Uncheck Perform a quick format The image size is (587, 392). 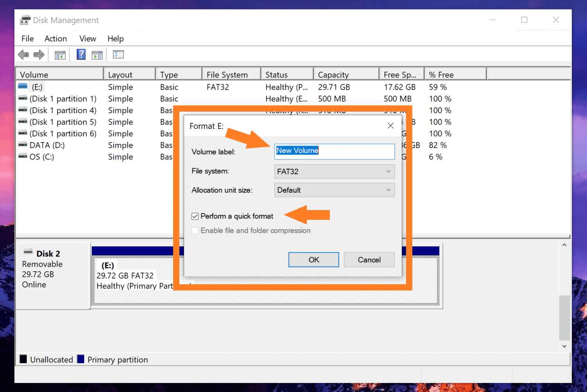(195, 216)
